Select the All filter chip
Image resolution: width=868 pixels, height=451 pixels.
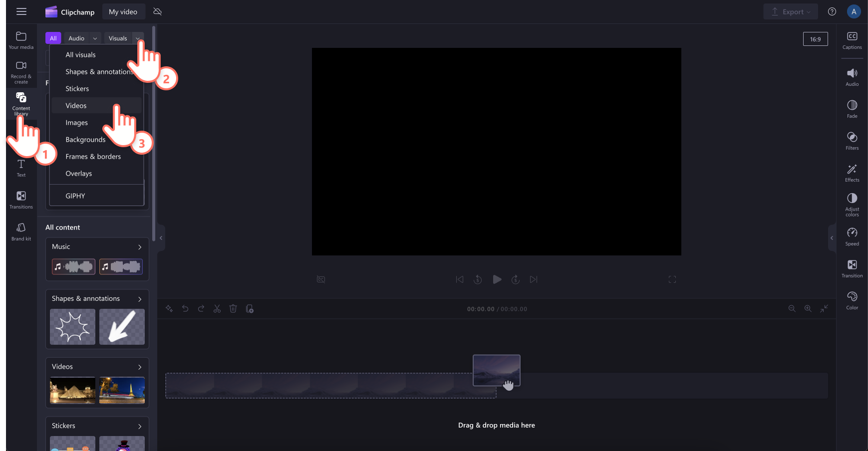coord(53,38)
